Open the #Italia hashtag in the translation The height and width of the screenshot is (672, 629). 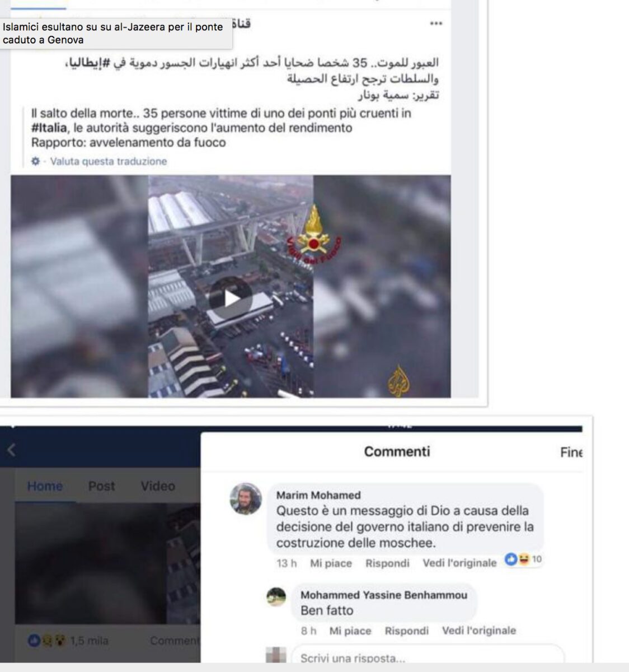(x=49, y=128)
